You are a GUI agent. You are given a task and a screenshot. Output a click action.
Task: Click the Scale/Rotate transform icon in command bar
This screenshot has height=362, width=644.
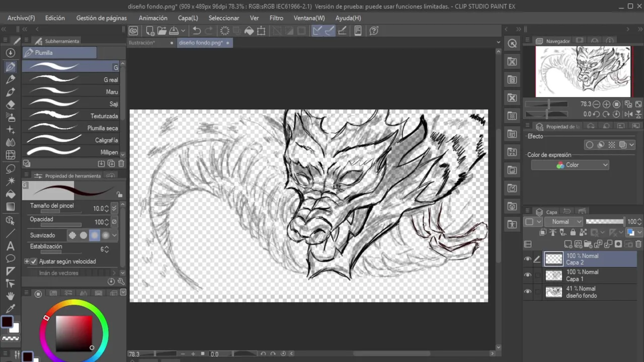(261, 31)
